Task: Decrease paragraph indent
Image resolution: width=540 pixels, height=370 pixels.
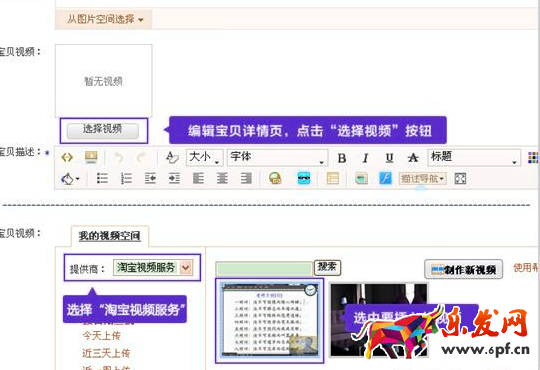Action: pos(150,178)
